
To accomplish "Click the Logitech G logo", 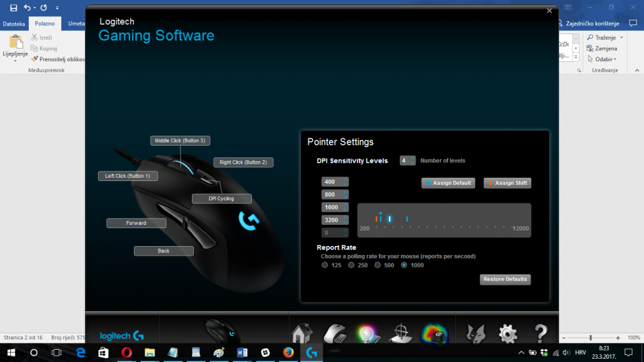I will click(x=122, y=336).
